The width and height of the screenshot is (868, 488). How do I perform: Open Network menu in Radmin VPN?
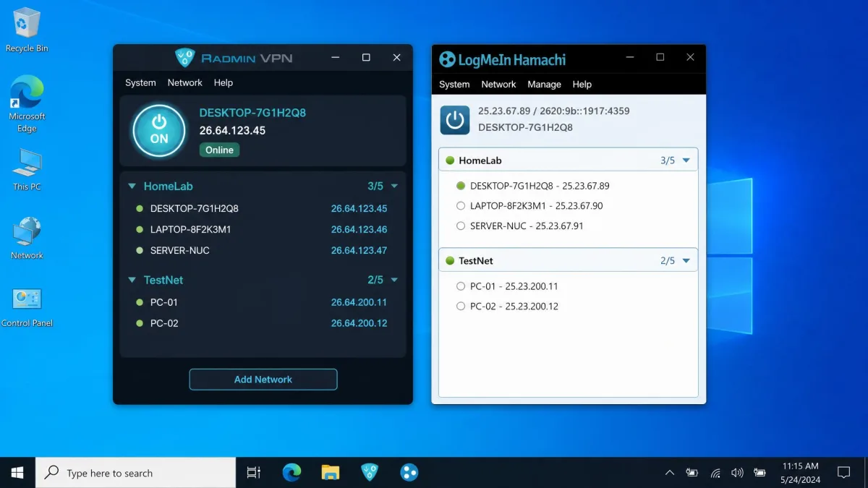[184, 82]
